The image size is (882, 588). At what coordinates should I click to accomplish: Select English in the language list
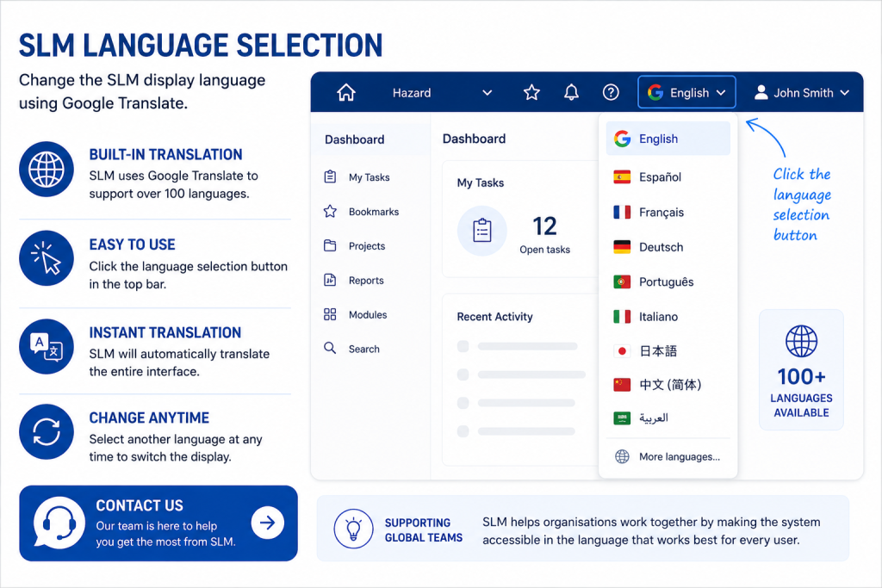coord(668,139)
